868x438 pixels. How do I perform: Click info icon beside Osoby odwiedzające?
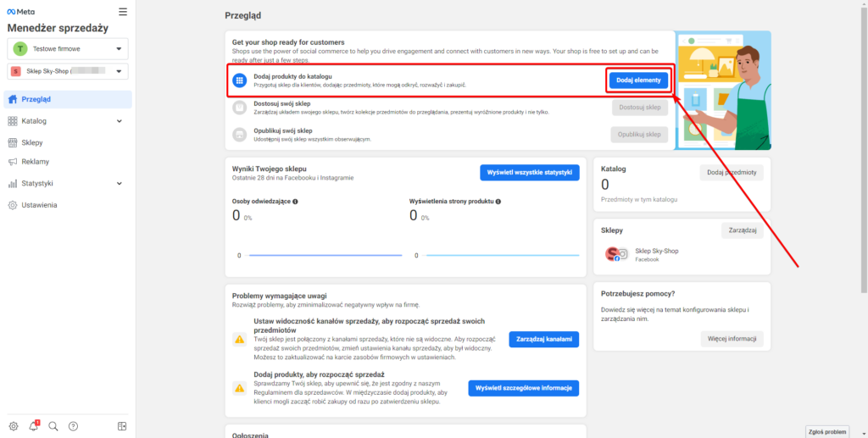(x=295, y=202)
